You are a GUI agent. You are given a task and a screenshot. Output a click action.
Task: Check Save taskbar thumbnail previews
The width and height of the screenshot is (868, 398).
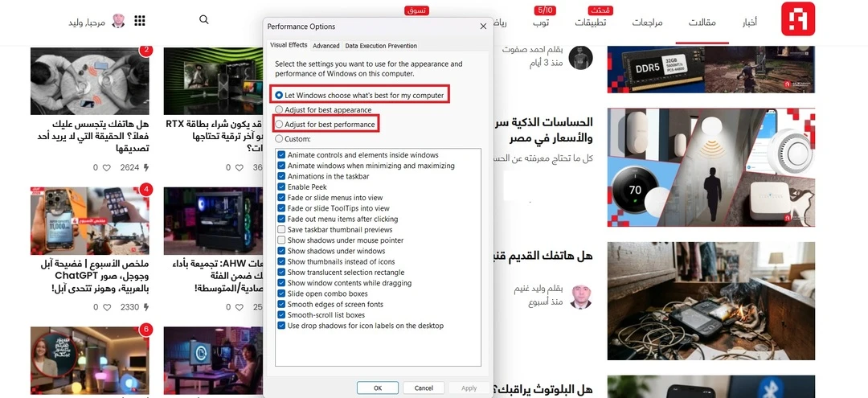[281, 230]
